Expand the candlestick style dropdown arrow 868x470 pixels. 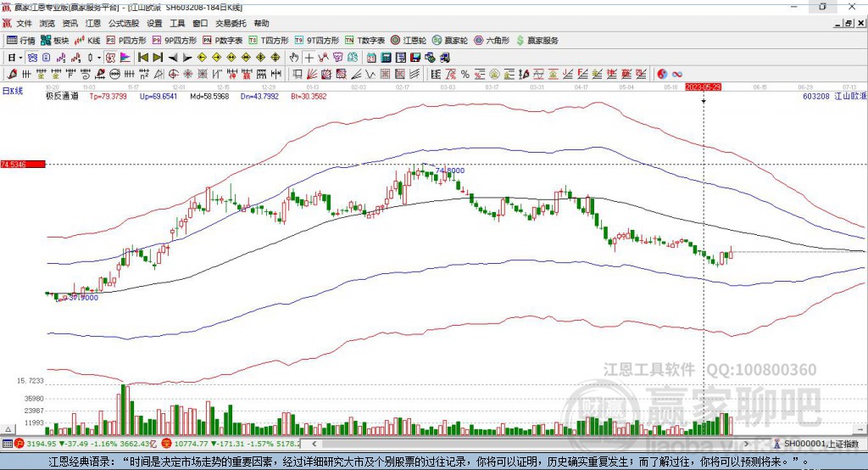point(99,58)
